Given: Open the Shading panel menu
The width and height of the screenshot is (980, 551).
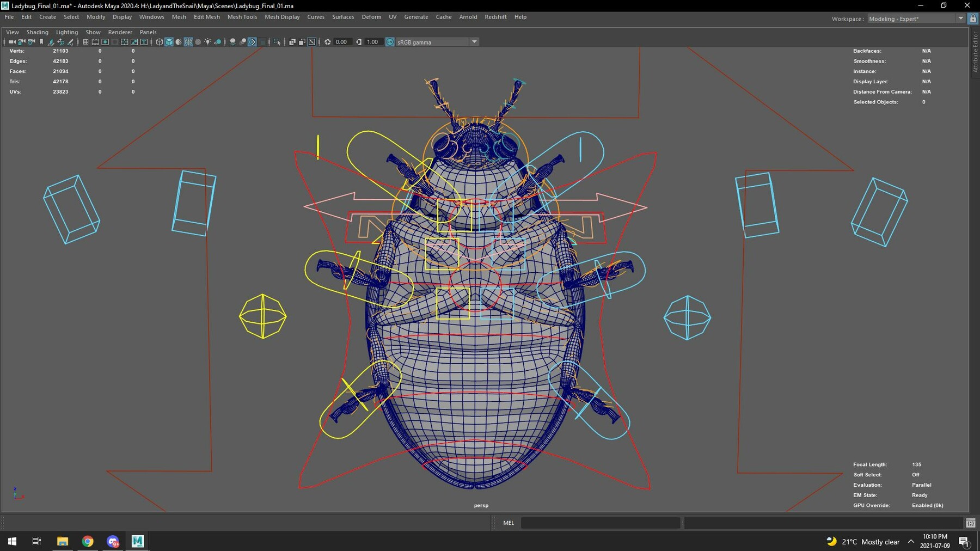Looking at the screenshot, I should tap(37, 32).
